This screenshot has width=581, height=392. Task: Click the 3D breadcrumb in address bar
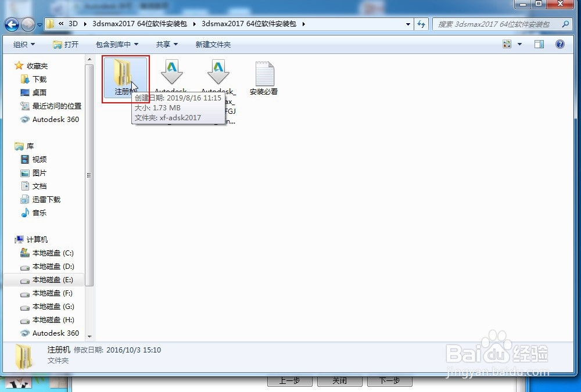click(73, 24)
